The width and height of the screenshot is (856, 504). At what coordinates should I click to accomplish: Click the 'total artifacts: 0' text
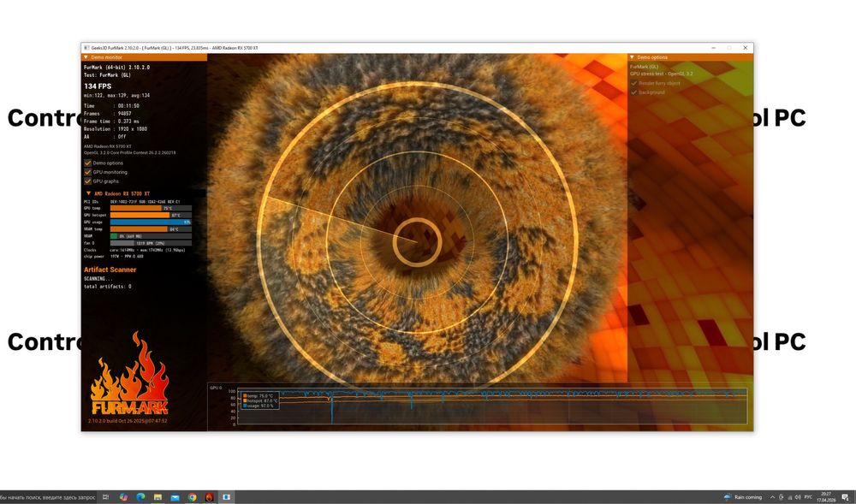(108, 287)
